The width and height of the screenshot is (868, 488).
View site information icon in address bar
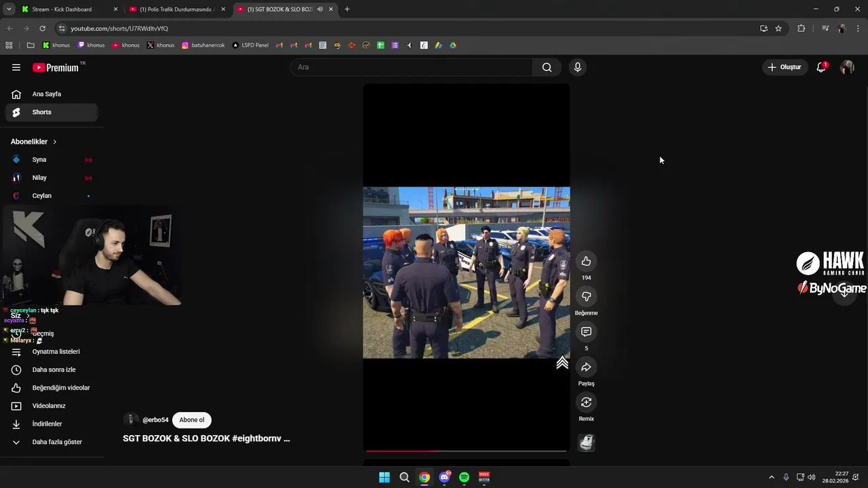click(62, 28)
